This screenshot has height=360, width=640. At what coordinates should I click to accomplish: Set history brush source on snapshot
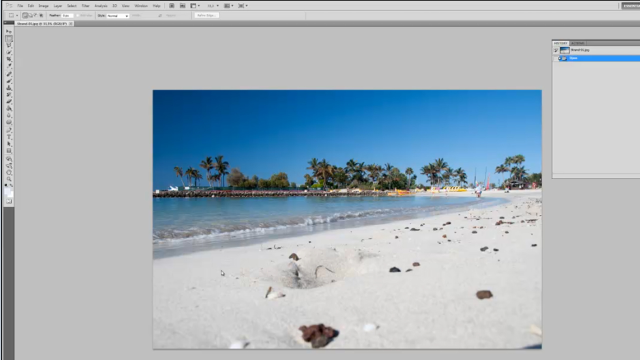[556, 50]
